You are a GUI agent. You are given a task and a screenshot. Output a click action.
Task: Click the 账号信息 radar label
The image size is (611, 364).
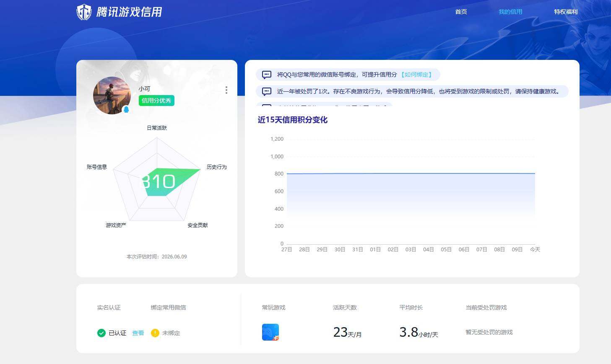pyautogui.click(x=97, y=167)
